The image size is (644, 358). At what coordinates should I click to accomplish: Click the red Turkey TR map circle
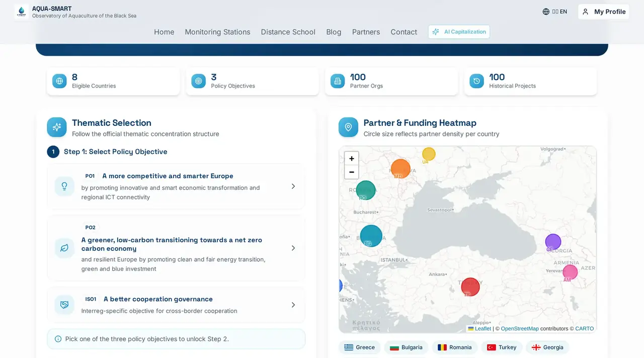470,287
